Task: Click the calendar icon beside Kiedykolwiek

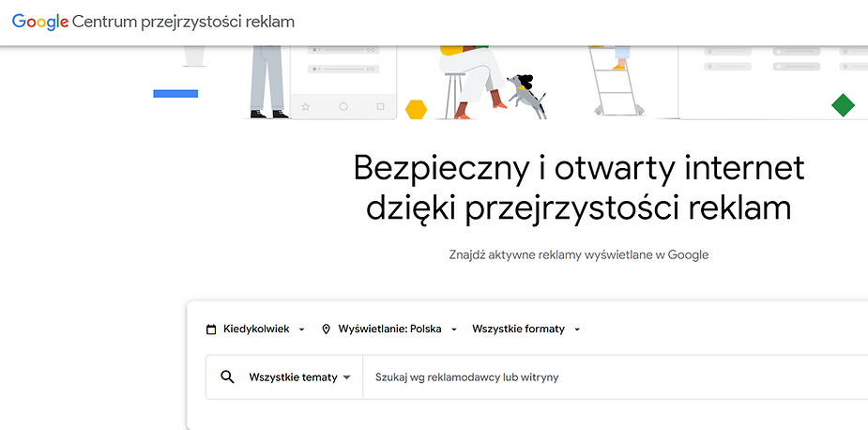Action: coord(211,330)
